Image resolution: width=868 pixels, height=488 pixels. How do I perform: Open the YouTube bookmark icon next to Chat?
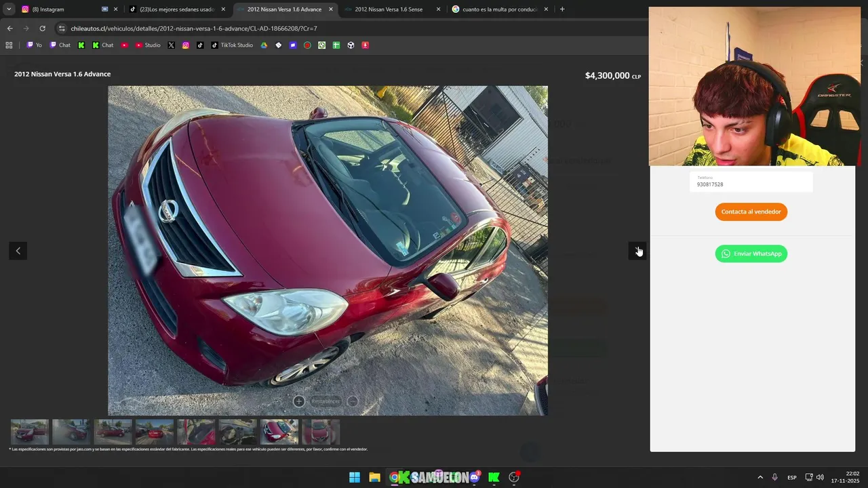pyautogui.click(x=124, y=45)
